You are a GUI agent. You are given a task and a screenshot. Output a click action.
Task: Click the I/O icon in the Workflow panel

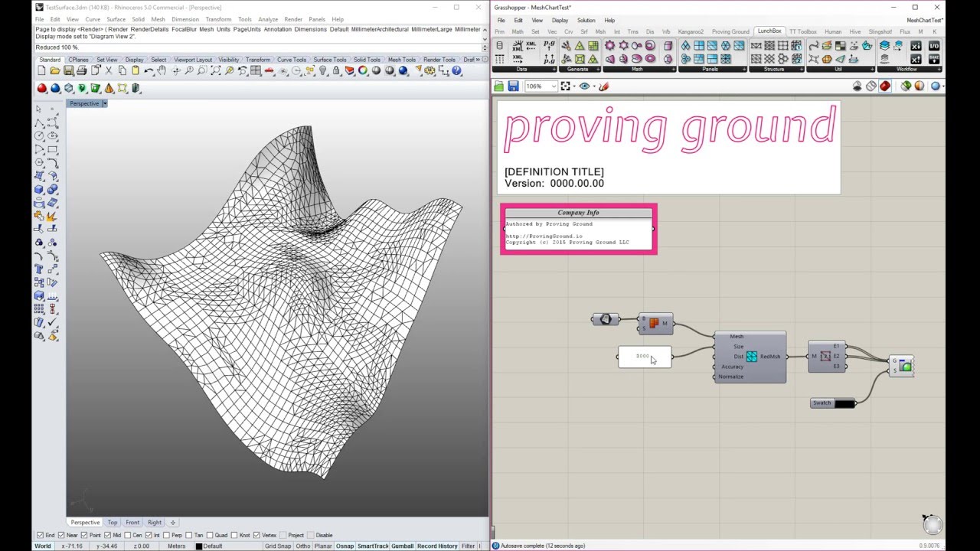(x=935, y=47)
